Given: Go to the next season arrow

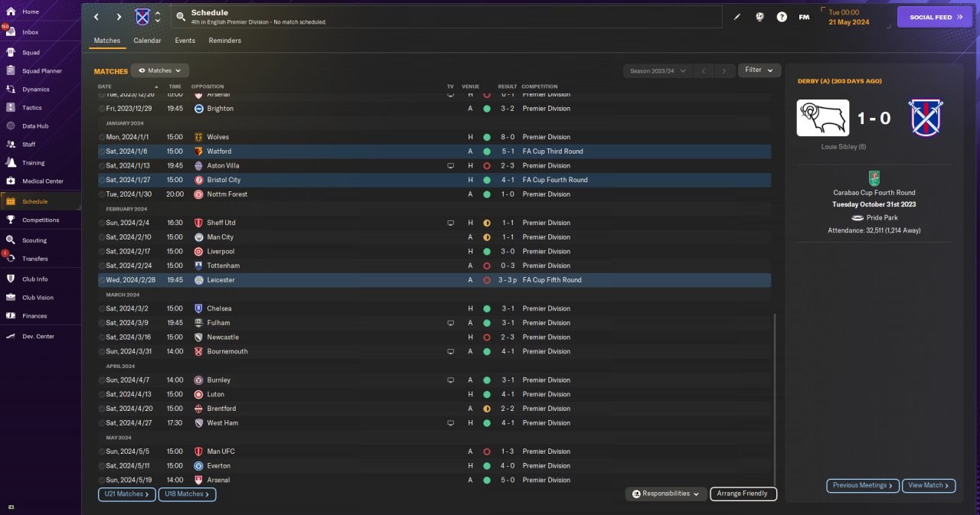Looking at the screenshot, I should (724, 70).
